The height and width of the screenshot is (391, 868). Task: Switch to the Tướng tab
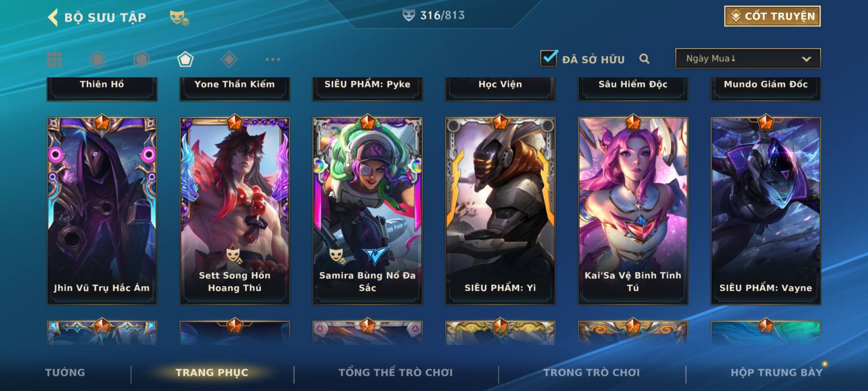(x=65, y=373)
